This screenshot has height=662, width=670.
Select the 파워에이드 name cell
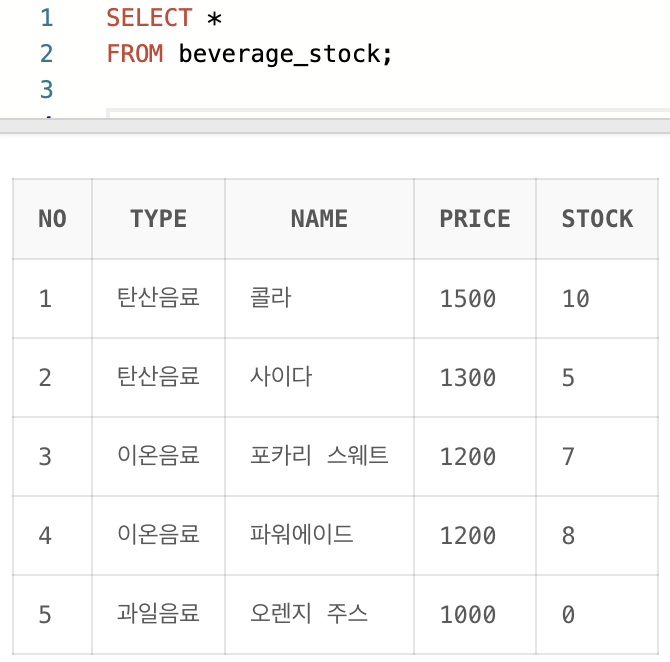[x=319, y=535]
